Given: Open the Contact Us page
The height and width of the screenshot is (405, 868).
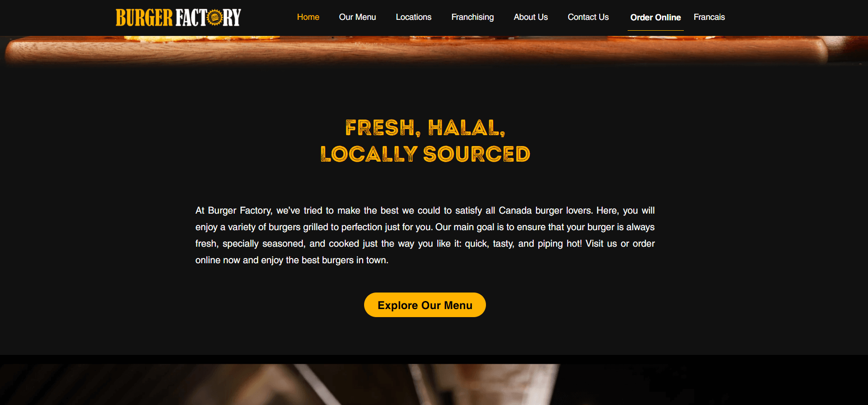Looking at the screenshot, I should point(588,17).
